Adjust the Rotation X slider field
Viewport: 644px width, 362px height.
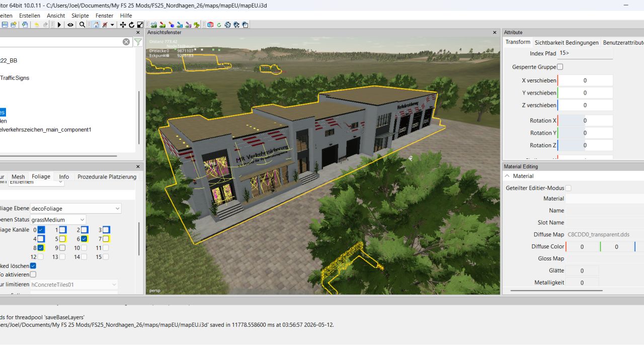tap(585, 121)
